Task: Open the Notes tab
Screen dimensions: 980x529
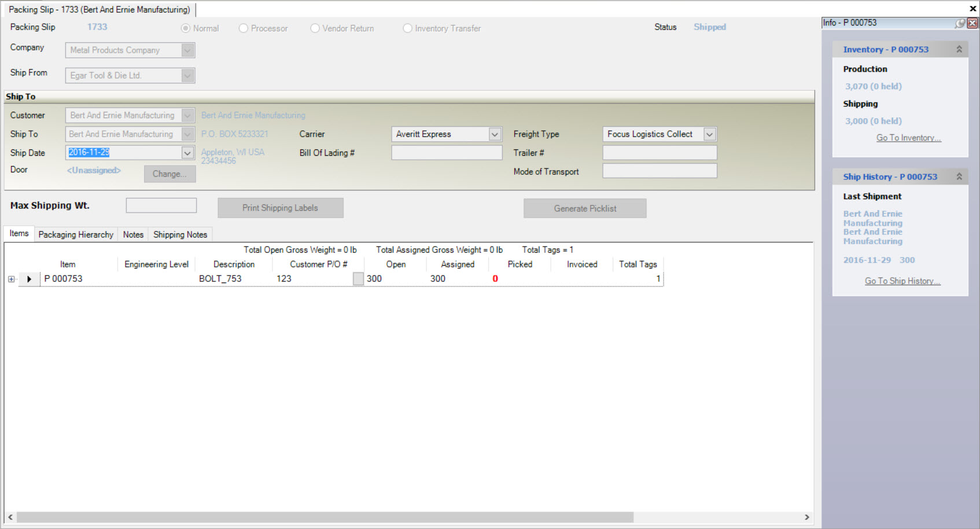Action: point(133,234)
